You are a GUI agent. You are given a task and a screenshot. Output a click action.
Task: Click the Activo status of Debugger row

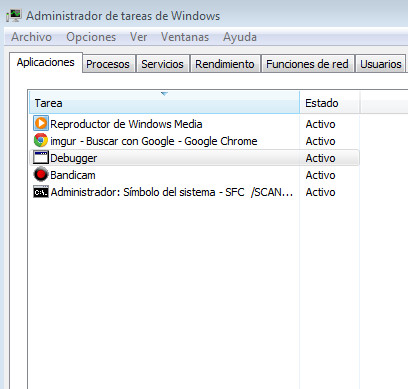click(320, 158)
